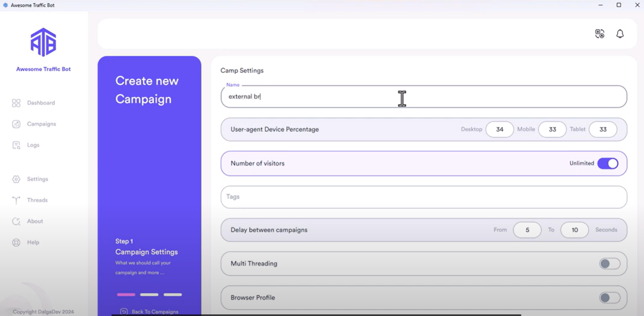Click the Awesome Traffic Bot brand text

pos(43,69)
